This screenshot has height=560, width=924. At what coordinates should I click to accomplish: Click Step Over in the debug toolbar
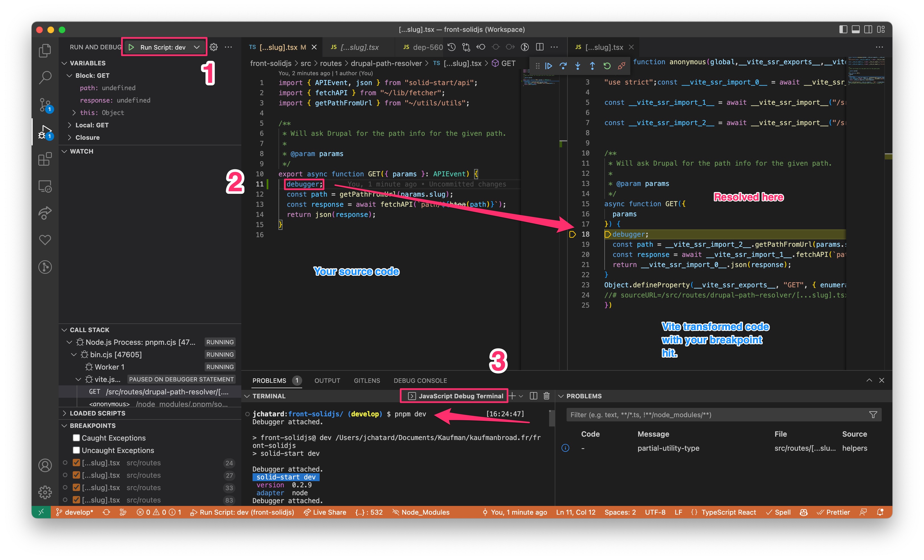click(x=563, y=66)
